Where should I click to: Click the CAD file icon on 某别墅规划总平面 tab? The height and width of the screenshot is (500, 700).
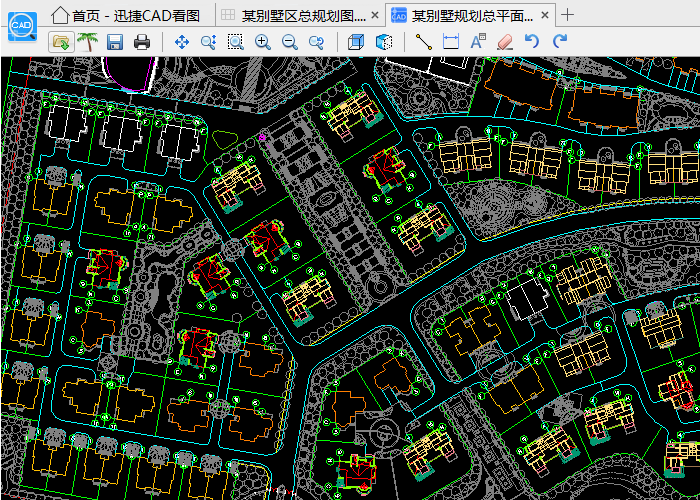(x=398, y=16)
